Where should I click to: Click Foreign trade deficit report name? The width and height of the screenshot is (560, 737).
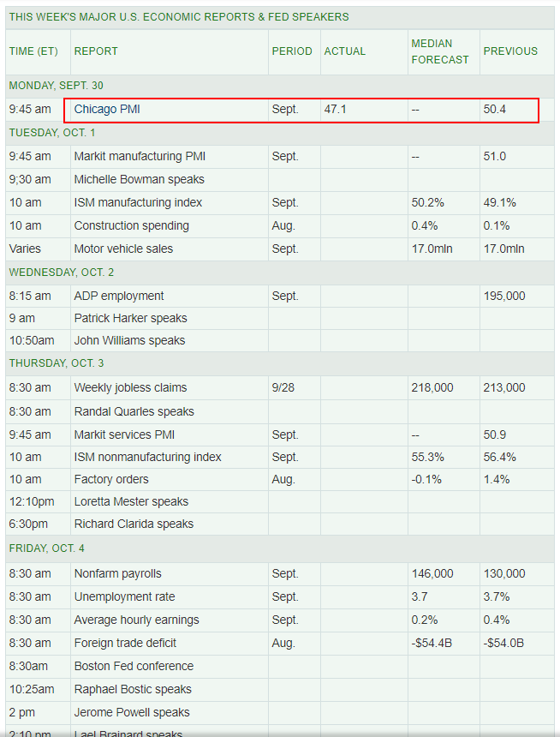click(125, 644)
